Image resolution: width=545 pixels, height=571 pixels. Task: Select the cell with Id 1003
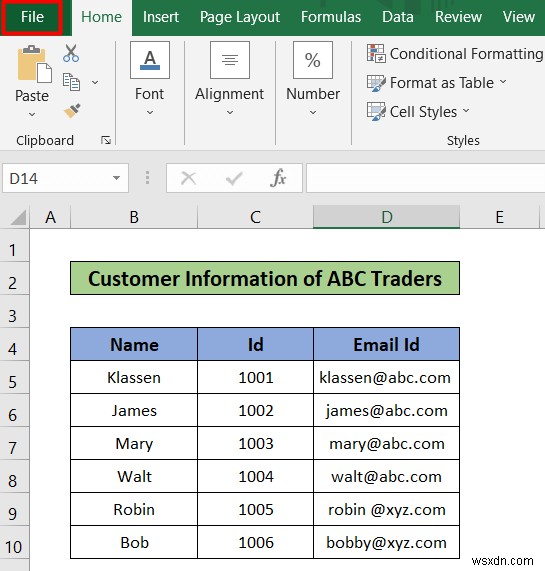(255, 443)
